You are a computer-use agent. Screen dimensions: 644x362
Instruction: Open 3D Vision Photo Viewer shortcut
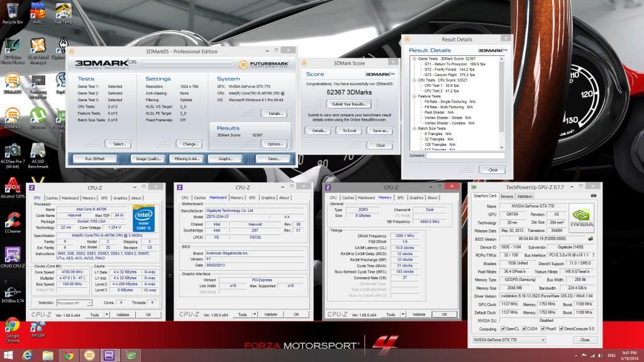coord(13,51)
